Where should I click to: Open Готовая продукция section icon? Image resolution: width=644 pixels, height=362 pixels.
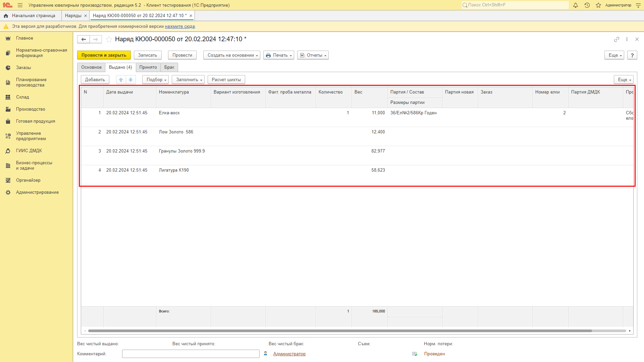[x=8, y=121]
